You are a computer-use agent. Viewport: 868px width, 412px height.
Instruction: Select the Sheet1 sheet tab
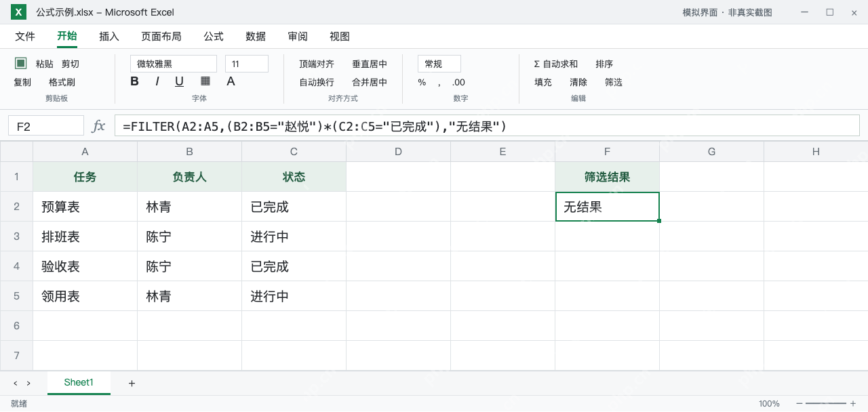click(x=79, y=383)
